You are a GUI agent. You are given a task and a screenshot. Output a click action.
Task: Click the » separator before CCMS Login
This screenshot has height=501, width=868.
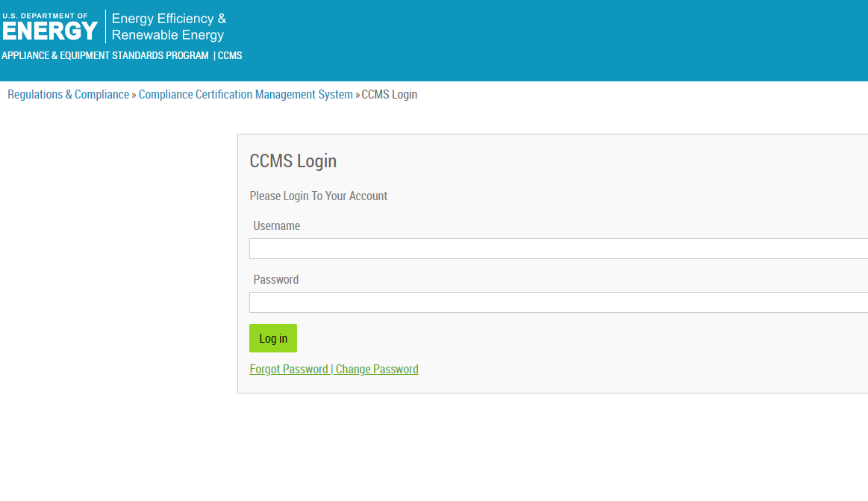click(357, 95)
